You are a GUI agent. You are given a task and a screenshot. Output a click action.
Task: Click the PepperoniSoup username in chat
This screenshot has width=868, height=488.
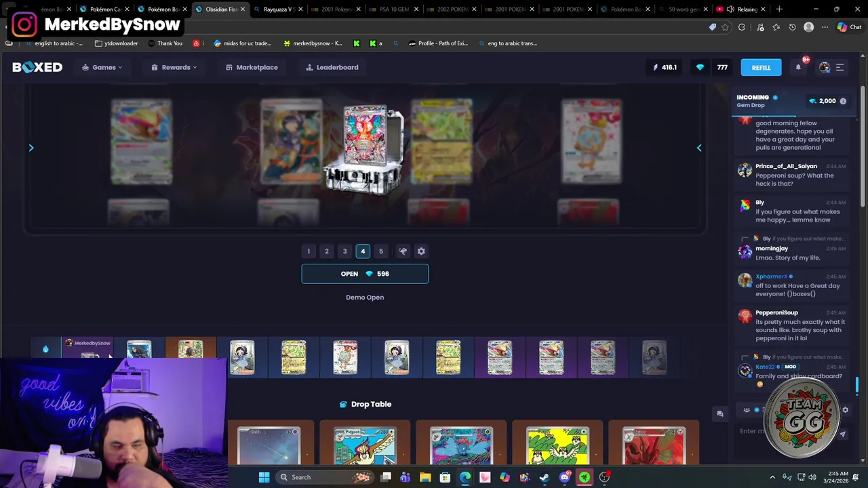click(776, 312)
